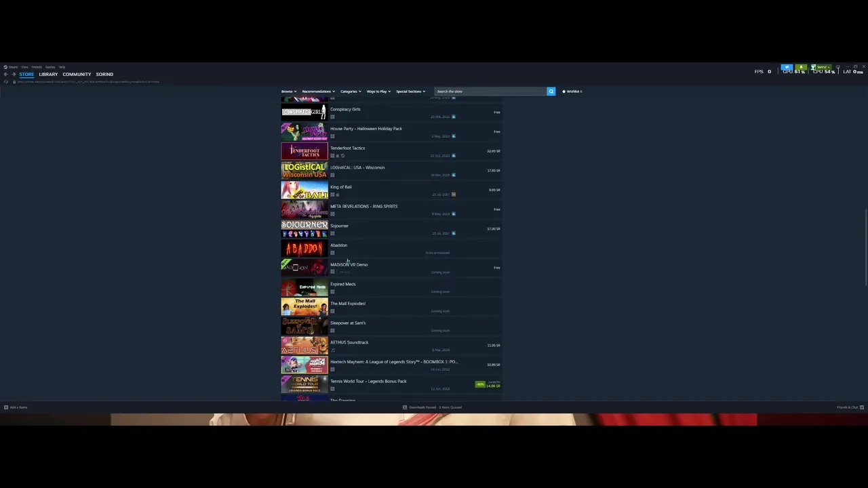Open the Sleepover at Sam's thumbnail
Viewport: 868px width, 488px height.
point(304,326)
